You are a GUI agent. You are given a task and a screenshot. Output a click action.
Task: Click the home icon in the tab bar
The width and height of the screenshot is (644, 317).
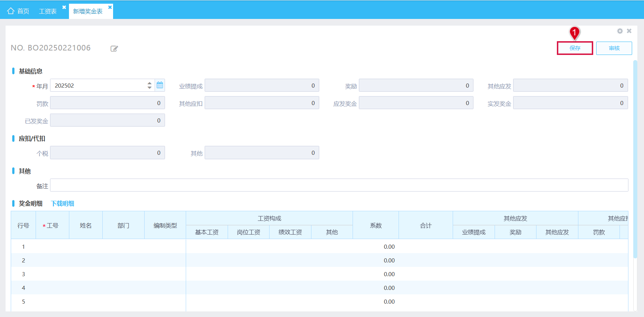[x=11, y=11]
